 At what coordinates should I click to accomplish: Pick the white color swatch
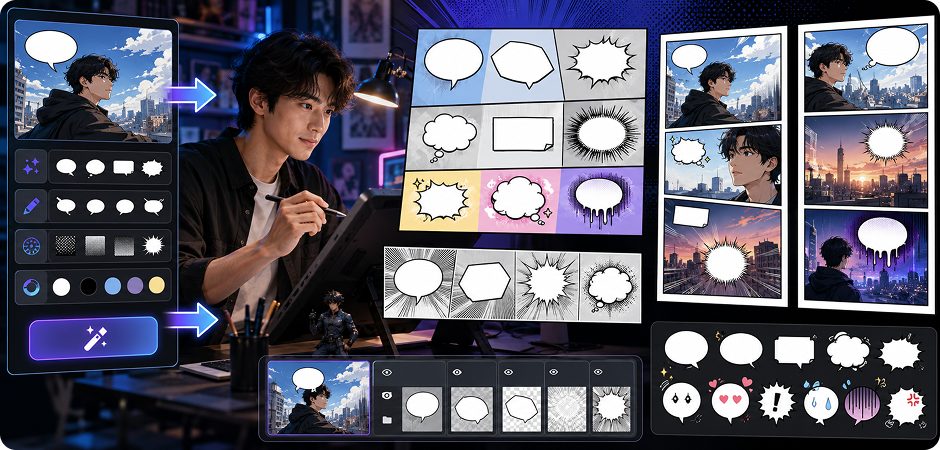point(61,286)
